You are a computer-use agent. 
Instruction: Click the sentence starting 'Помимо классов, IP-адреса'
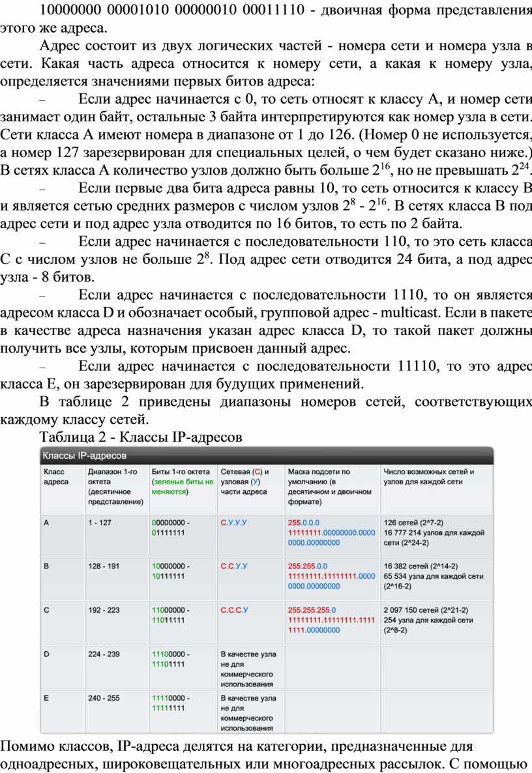(237, 746)
